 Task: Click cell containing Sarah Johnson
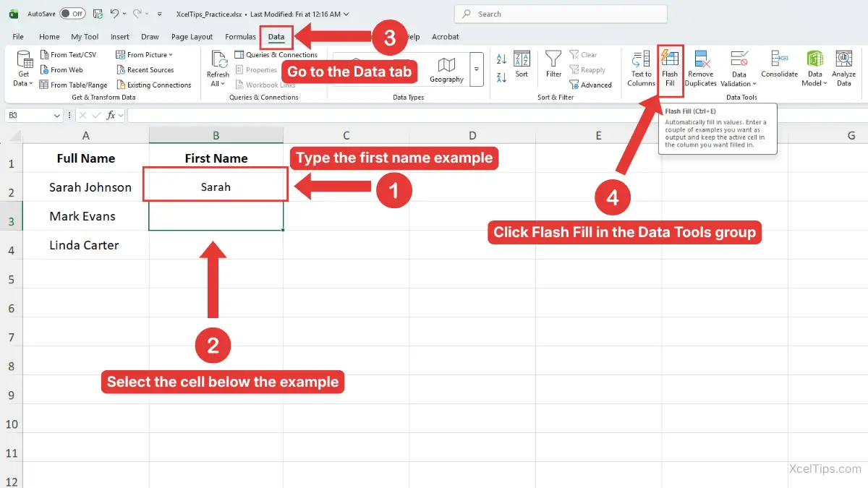pyautogui.click(x=86, y=187)
